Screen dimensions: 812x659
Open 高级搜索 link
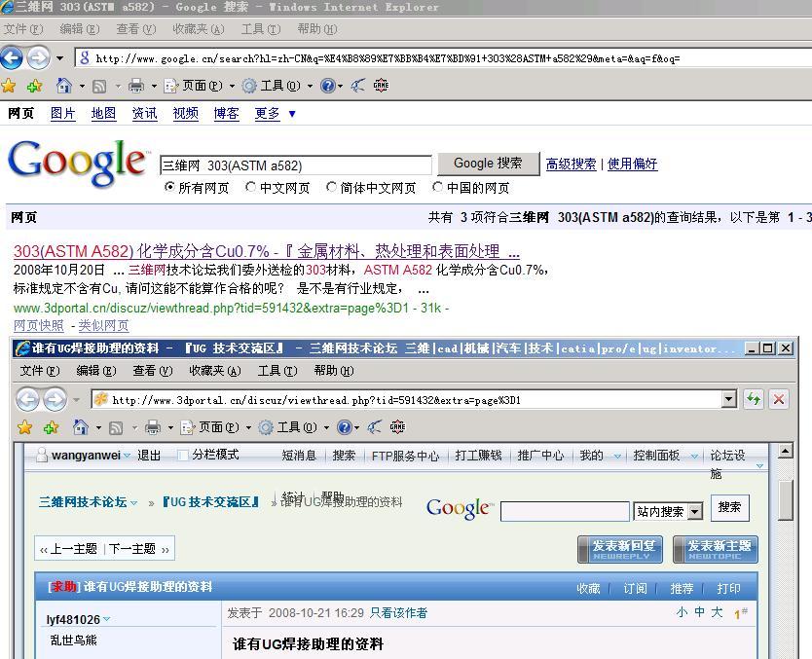pos(571,165)
